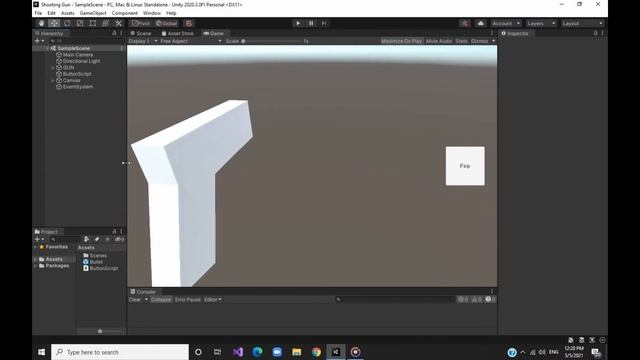Step one frame forward
This screenshot has width=640, height=360.
(324, 23)
